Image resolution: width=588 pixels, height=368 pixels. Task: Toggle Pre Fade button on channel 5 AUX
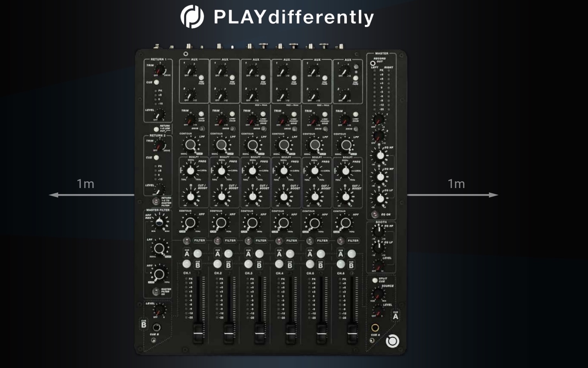click(x=324, y=78)
